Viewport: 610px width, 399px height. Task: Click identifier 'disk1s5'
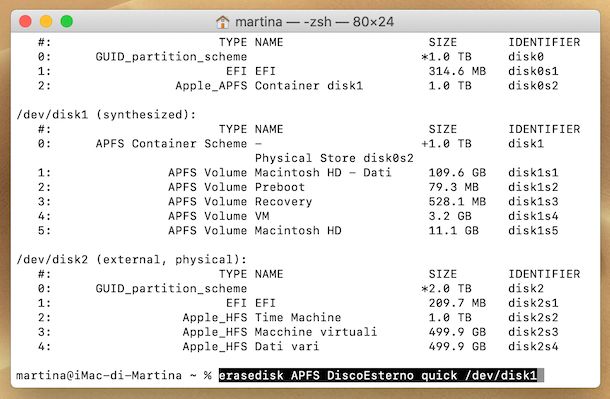point(533,231)
